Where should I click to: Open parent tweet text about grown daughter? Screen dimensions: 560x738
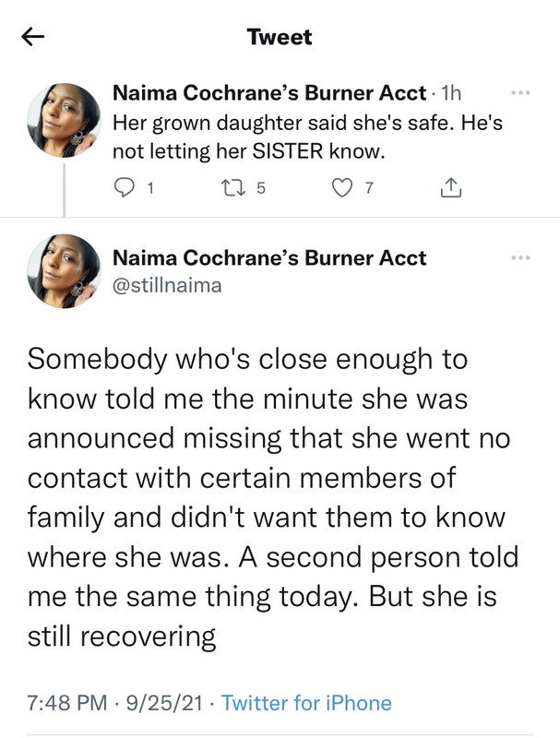(305, 137)
